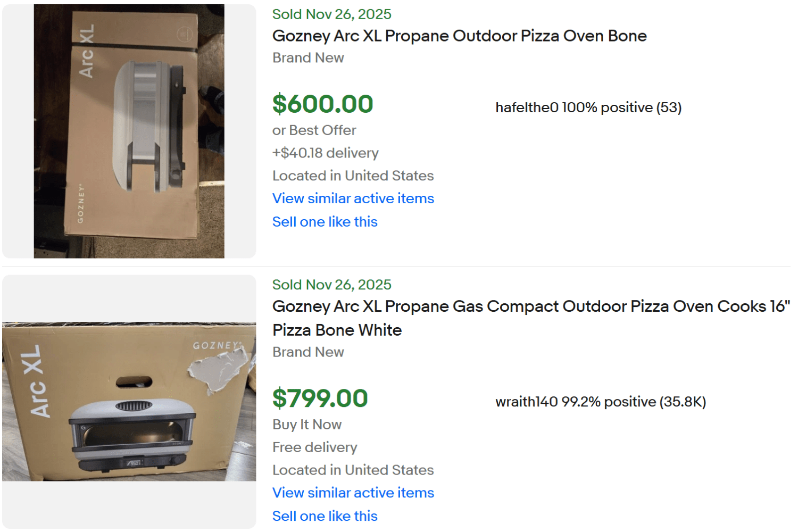Click the or Best Offer label

tap(314, 130)
